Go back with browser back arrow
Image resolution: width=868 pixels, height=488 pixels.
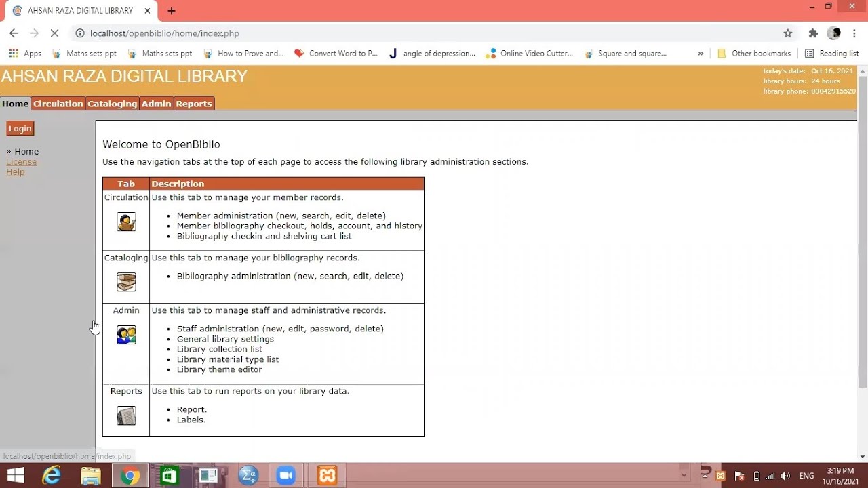click(14, 33)
